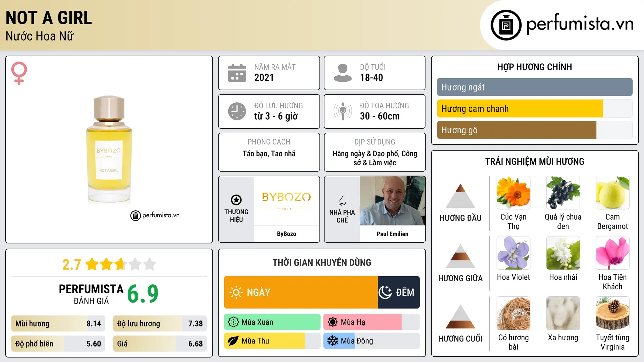Select the Tuyết tùng Virginia cedar image

(x=613, y=313)
